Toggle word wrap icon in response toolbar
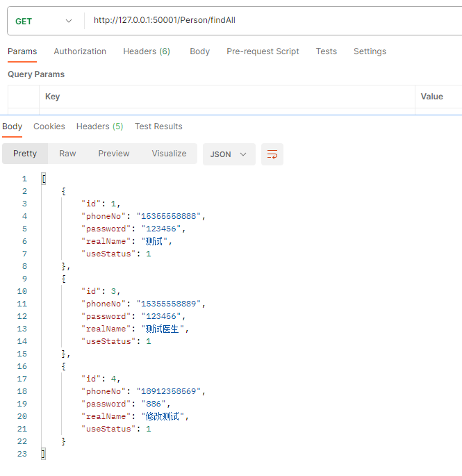The image size is (462, 476). 272,154
